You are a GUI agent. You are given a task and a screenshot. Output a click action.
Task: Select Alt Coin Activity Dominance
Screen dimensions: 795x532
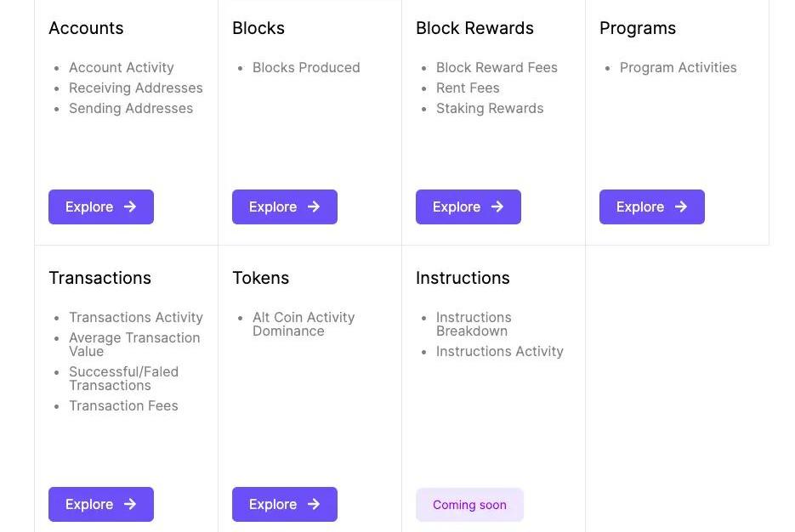pyautogui.click(x=304, y=325)
